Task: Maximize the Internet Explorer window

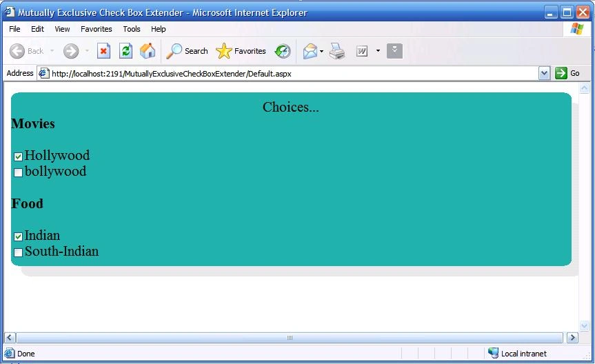Action: point(567,12)
